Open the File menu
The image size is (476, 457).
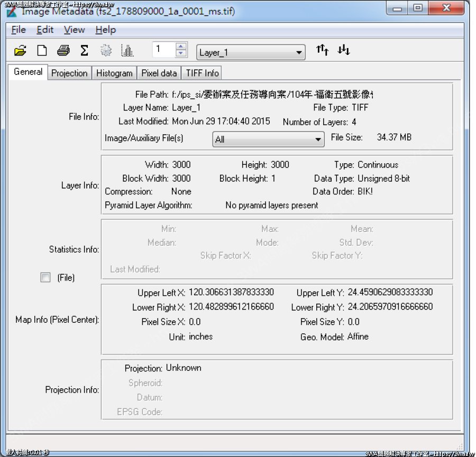19,30
